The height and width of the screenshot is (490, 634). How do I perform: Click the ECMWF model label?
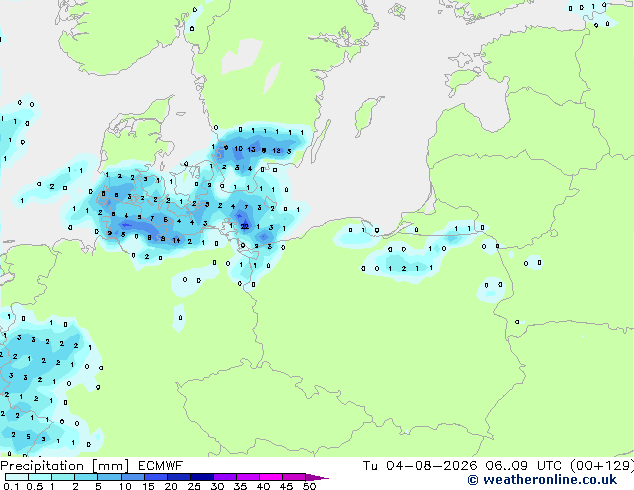(161, 466)
